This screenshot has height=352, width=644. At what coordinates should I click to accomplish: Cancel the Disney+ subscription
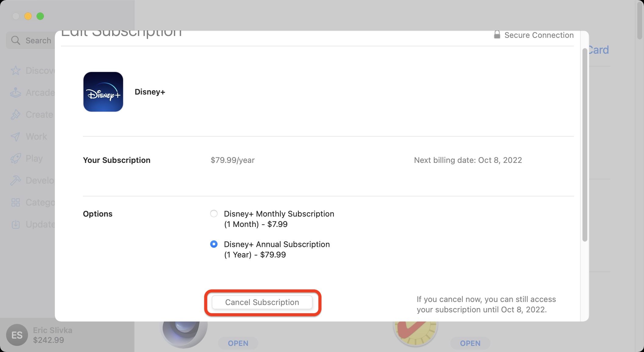click(x=262, y=302)
